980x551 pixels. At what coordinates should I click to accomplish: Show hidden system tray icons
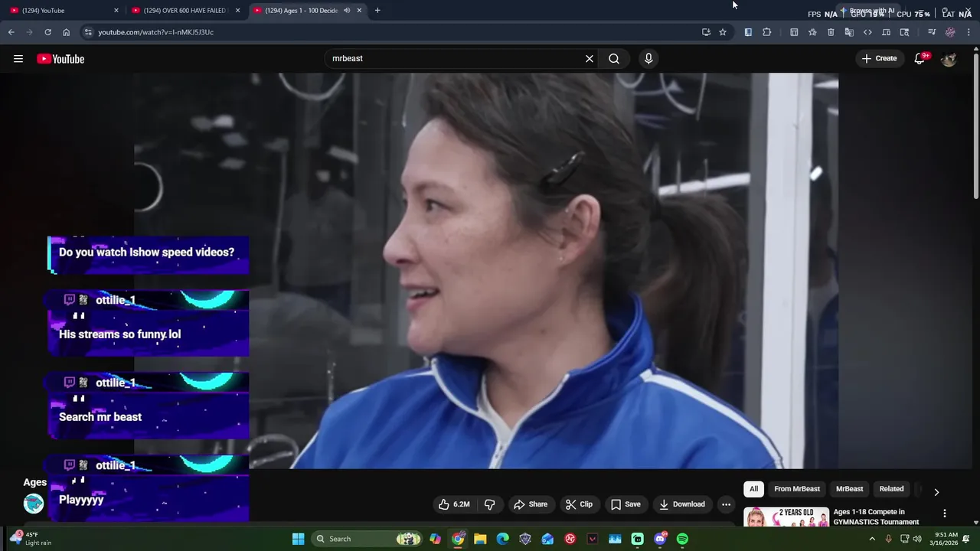871,539
